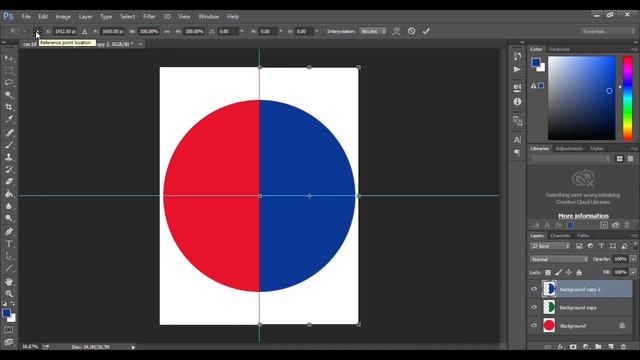The image size is (640, 360).
Task: Toggle reference point location grid
Action: tap(37, 31)
